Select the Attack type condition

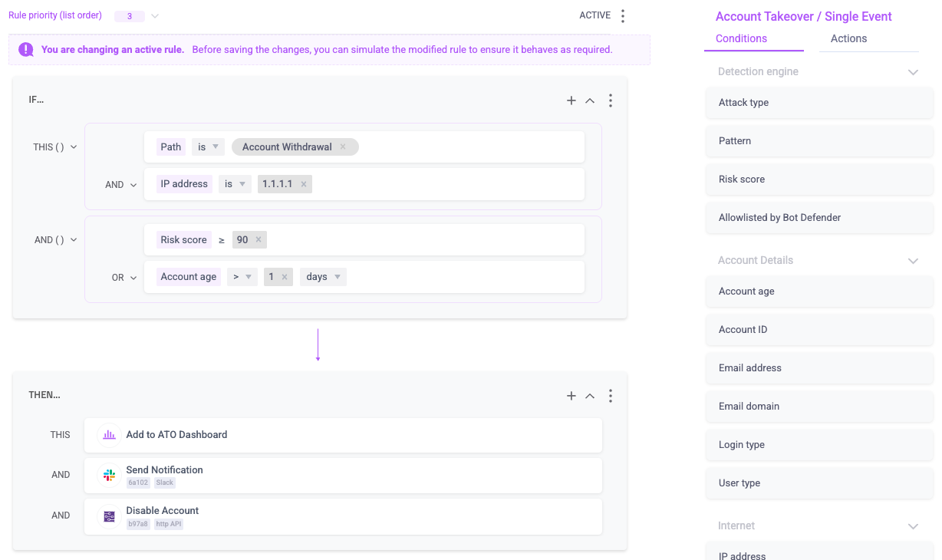point(818,103)
